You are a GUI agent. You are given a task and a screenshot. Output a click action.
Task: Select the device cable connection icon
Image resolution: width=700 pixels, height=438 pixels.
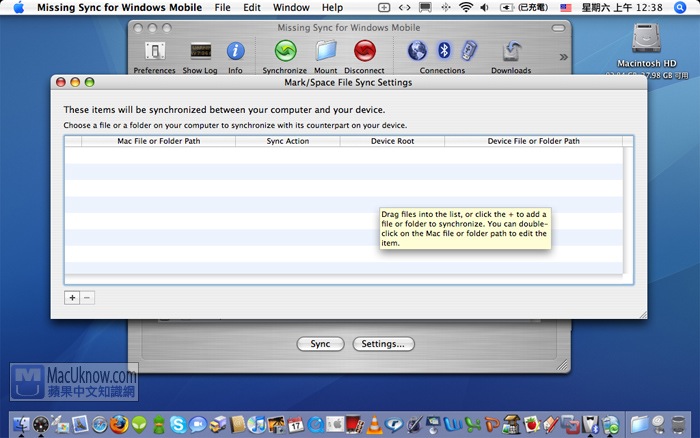coord(469,50)
